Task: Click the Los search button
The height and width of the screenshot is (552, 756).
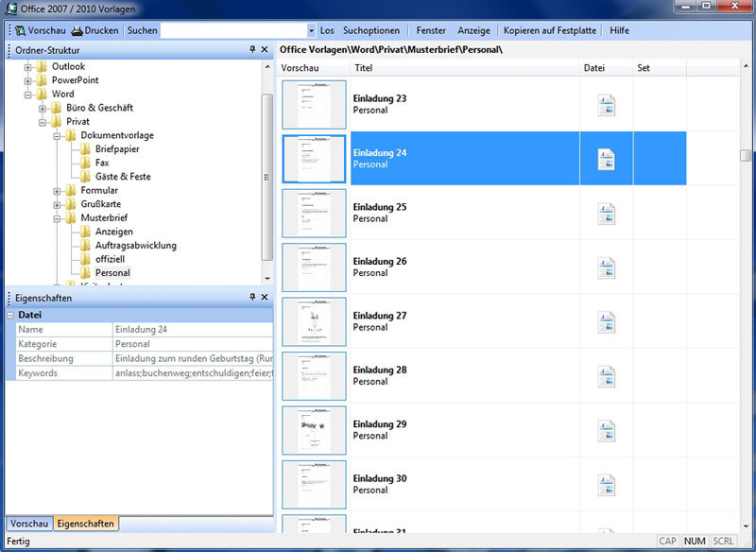Action: (327, 30)
